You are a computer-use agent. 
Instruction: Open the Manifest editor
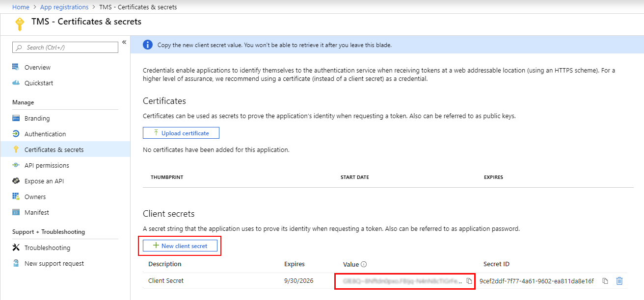pos(36,213)
